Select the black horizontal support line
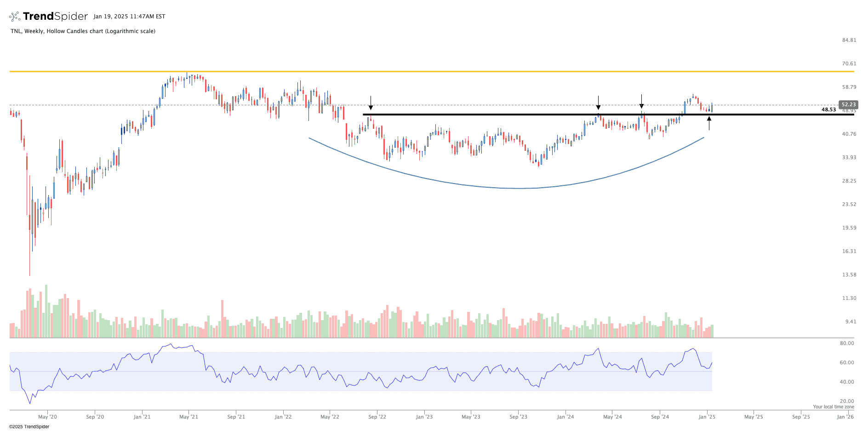This screenshot has height=431, width=868. pos(506,115)
